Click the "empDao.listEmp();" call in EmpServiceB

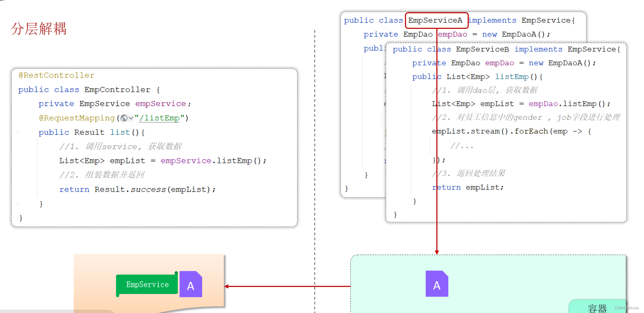tap(569, 104)
